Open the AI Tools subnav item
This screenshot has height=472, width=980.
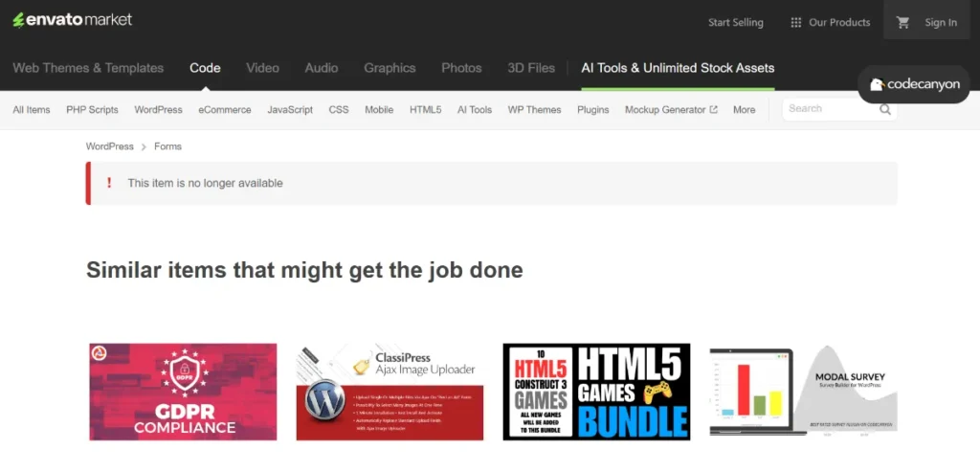tap(475, 109)
